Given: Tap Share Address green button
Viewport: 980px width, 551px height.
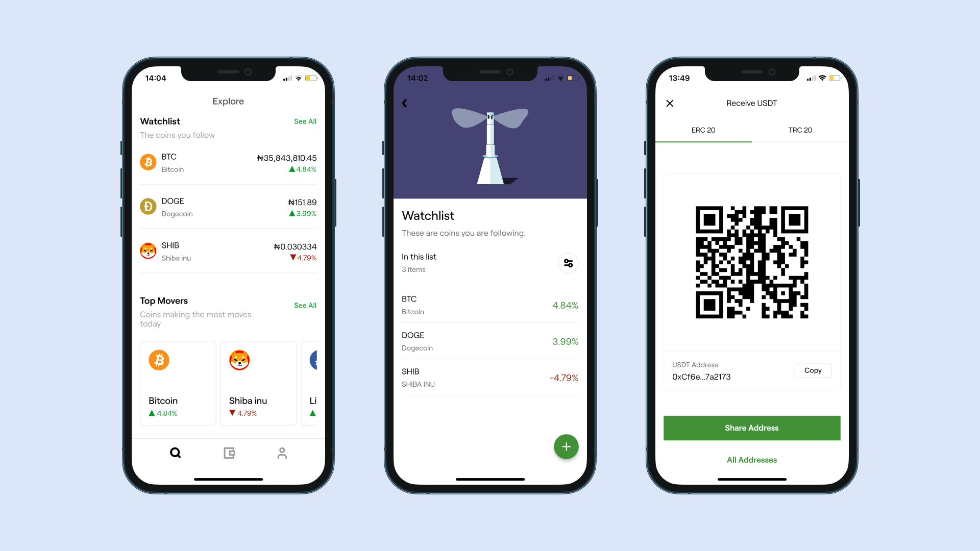Looking at the screenshot, I should [752, 428].
